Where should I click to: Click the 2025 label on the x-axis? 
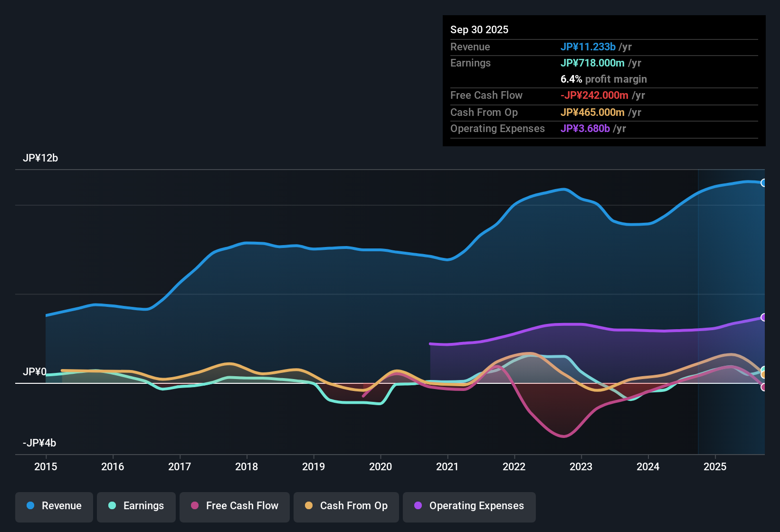(x=715, y=467)
